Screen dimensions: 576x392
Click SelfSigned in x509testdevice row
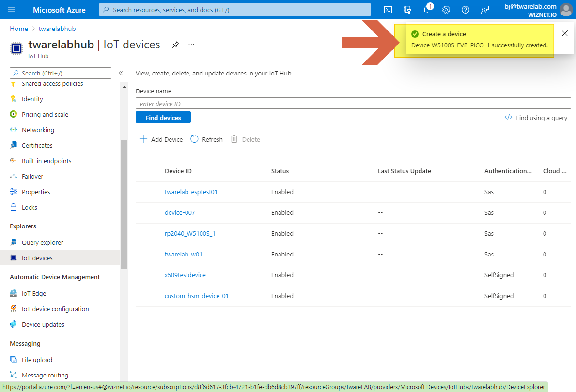pyautogui.click(x=499, y=275)
